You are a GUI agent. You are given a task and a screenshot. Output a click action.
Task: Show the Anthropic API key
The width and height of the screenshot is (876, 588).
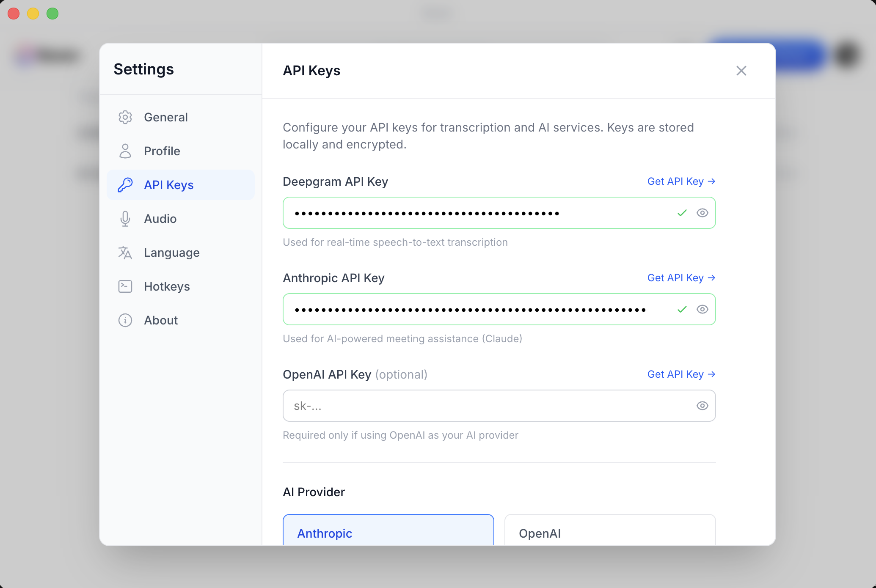702,309
